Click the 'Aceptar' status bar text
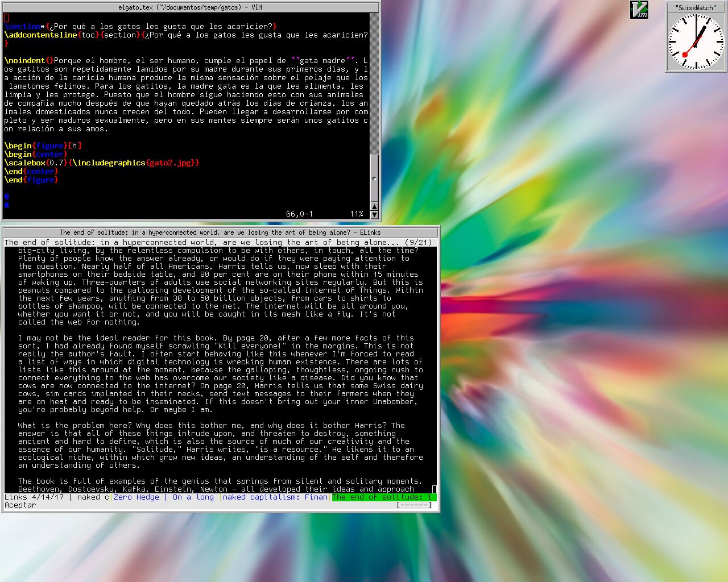The height and width of the screenshot is (582, 728). (20, 505)
